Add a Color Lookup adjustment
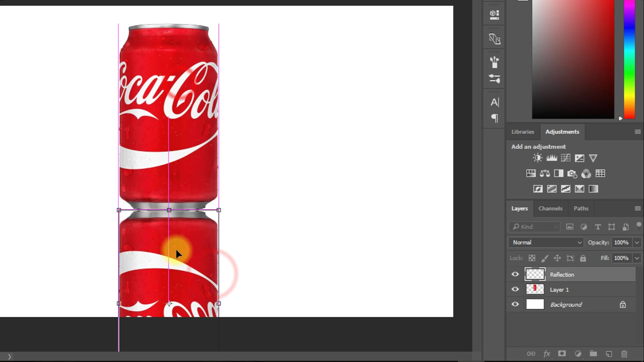The image size is (644, 362). (x=600, y=173)
